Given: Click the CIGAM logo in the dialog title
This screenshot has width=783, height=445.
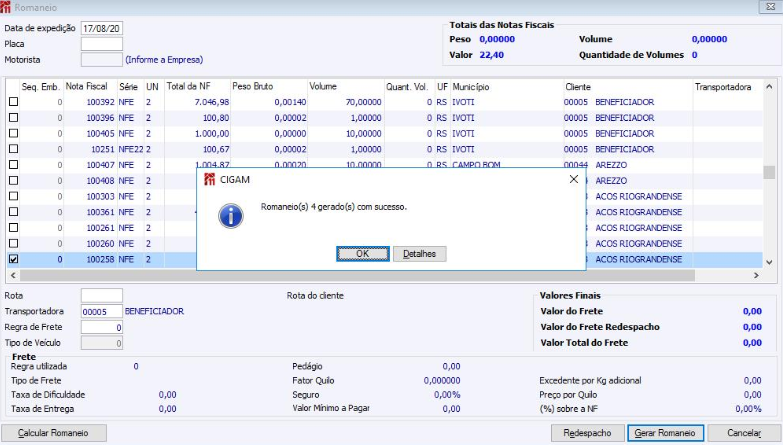Looking at the screenshot, I should [x=209, y=179].
